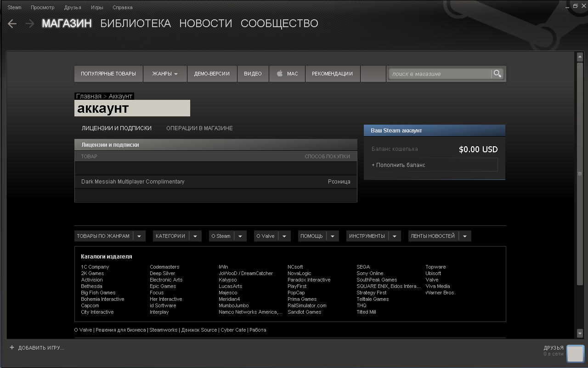Go forward with the right arrow
Image resolution: width=588 pixels, height=368 pixels.
[30, 23]
